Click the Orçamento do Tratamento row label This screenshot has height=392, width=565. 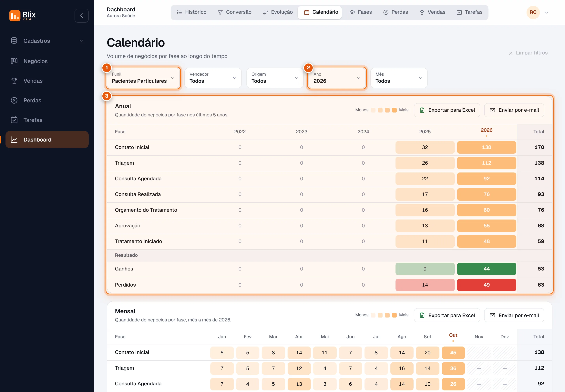pos(146,210)
